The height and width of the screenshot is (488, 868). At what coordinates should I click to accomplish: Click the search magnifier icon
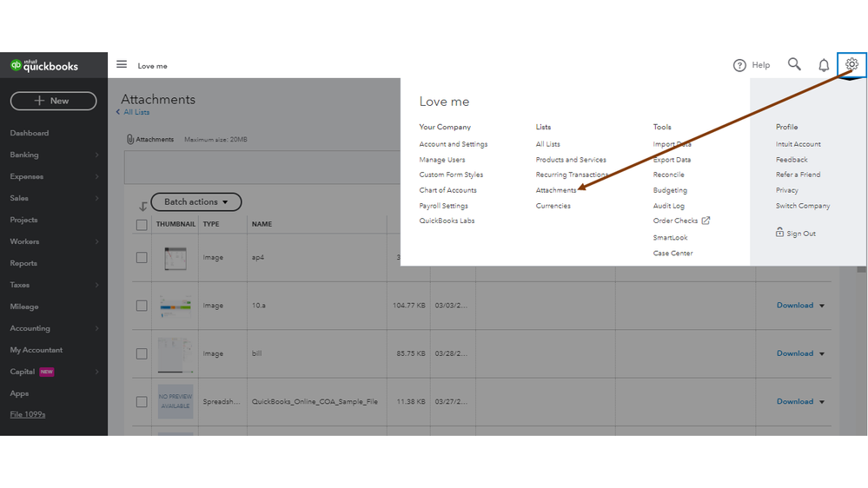[794, 65]
